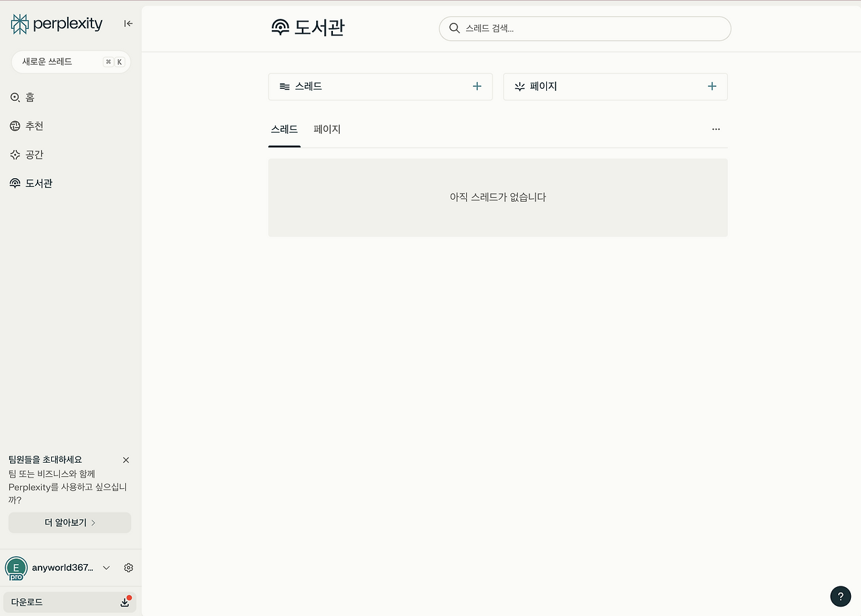The image size is (861, 616).
Task: Click the 스레드 검색 search field
Action: pyautogui.click(x=585, y=28)
